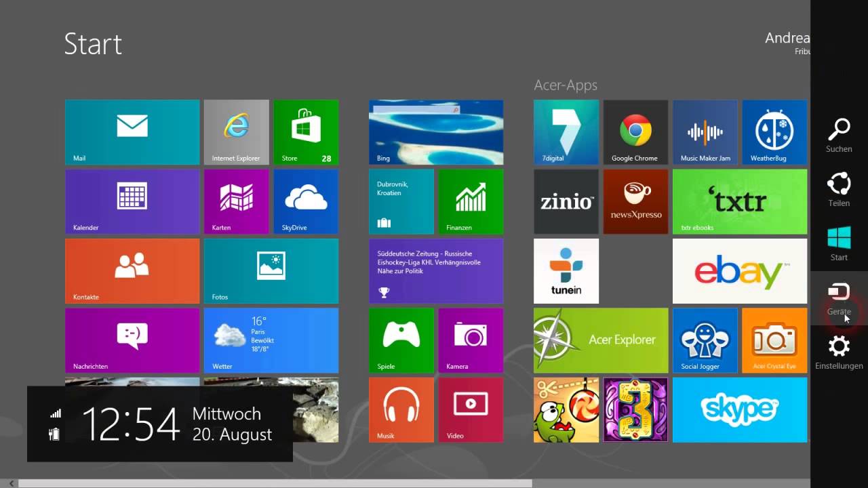Click the left scrollbar arrow
This screenshot has height=488, width=868.
point(11,483)
